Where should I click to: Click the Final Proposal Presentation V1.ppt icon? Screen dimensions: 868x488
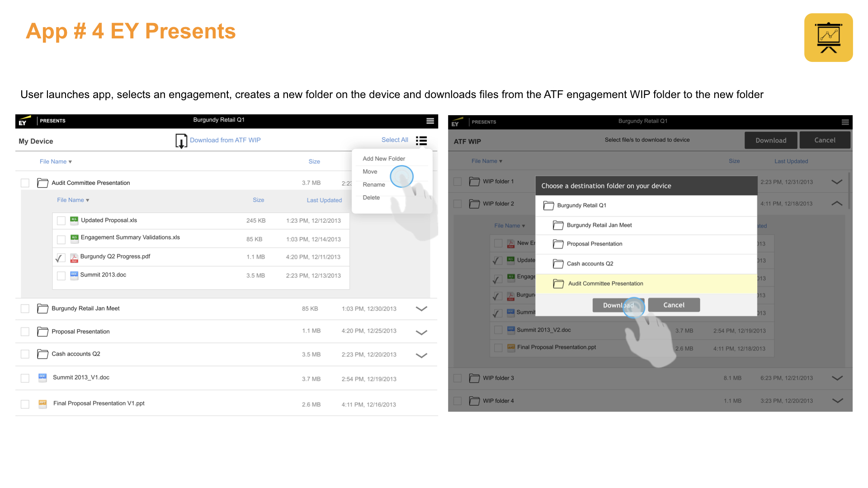(x=42, y=404)
